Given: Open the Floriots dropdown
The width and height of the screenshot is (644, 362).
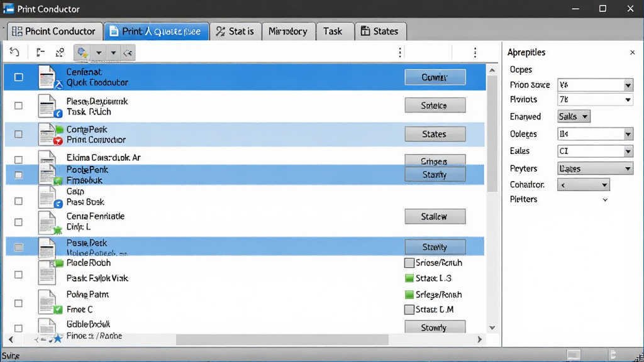Looking at the screenshot, I should [x=595, y=100].
